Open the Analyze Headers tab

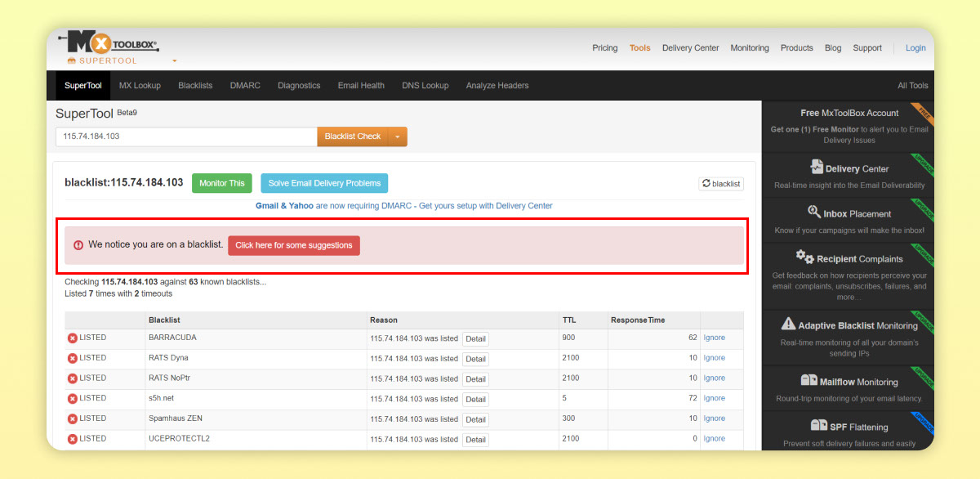click(x=497, y=85)
